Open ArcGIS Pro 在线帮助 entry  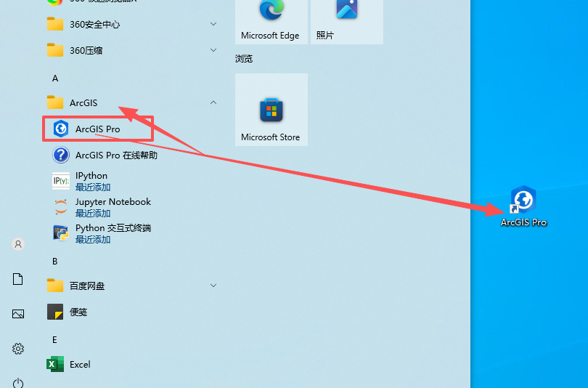coord(115,155)
